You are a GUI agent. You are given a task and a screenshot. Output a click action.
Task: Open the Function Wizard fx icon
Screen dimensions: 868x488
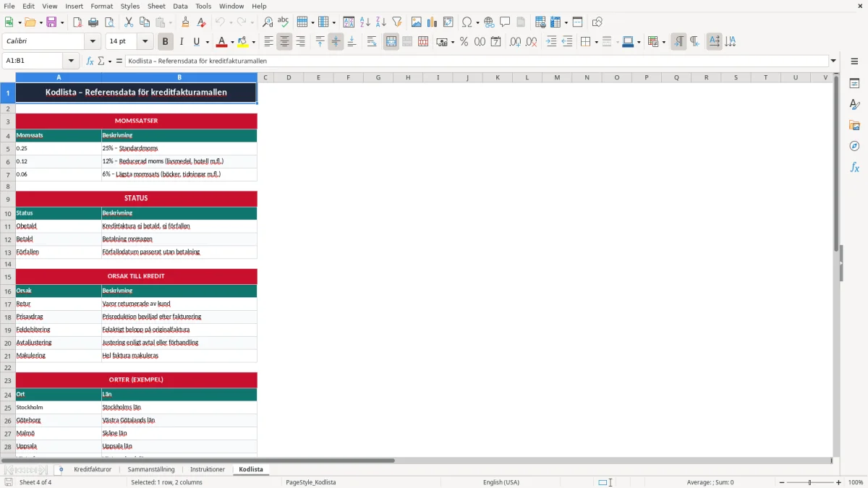90,61
